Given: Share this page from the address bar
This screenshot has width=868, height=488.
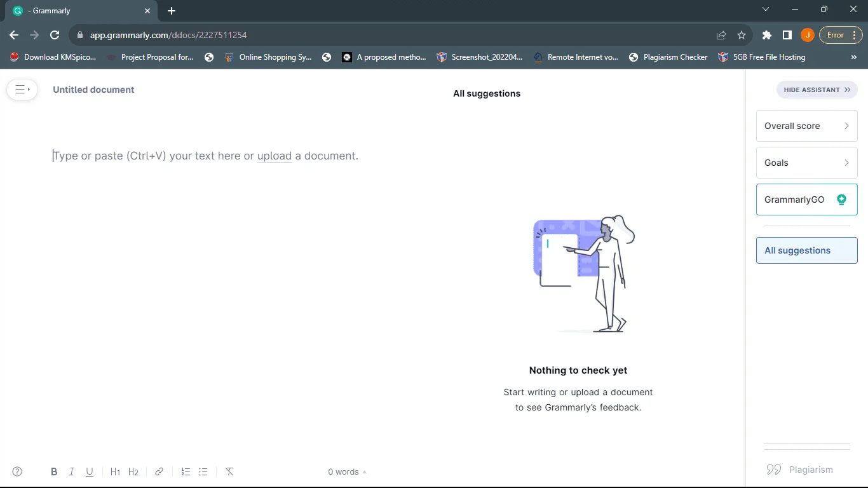Looking at the screenshot, I should (x=721, y=35).
